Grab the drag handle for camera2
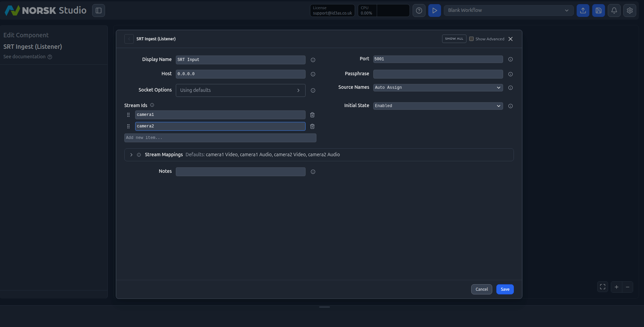This screenshot has width=644, height=327. tap(128, 126)
